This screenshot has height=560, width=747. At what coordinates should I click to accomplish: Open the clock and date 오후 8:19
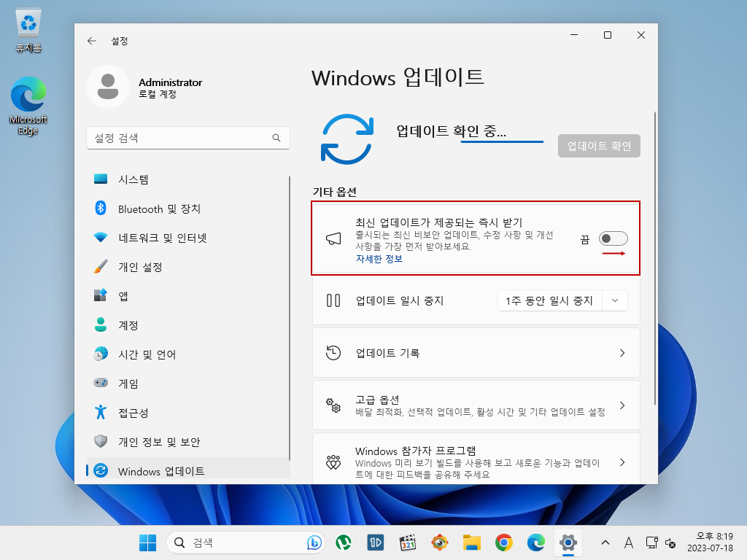pos(710,542)
